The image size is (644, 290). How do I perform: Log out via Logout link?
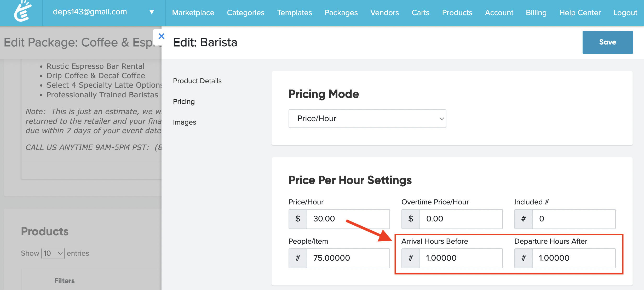pyautogui.click(x=625, y=13)
